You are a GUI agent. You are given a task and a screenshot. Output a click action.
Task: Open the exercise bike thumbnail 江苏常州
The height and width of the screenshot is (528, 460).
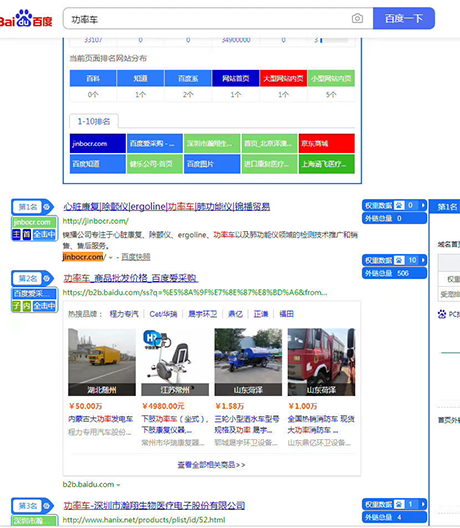[x=175, y=362]
